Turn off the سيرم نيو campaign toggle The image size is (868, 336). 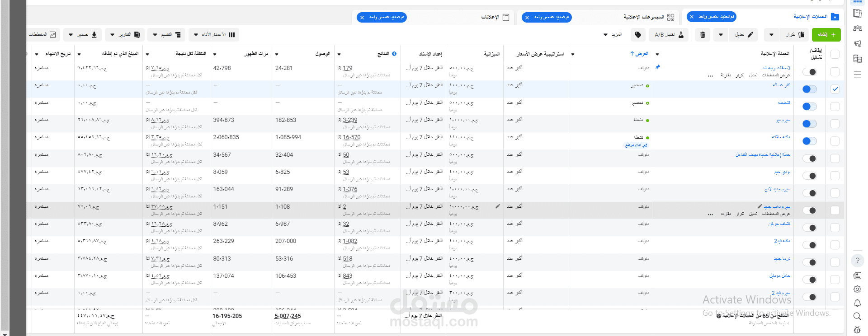coord(810,124)
